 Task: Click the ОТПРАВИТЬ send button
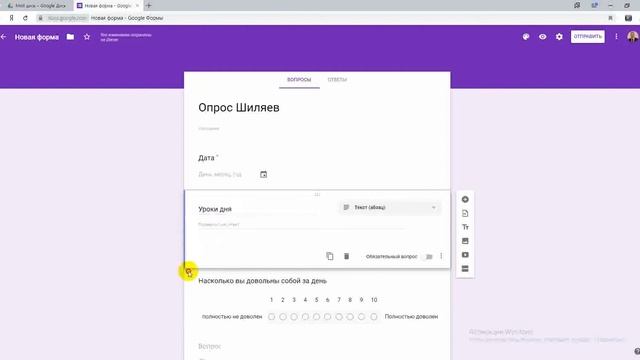click(x=587, y=36)
